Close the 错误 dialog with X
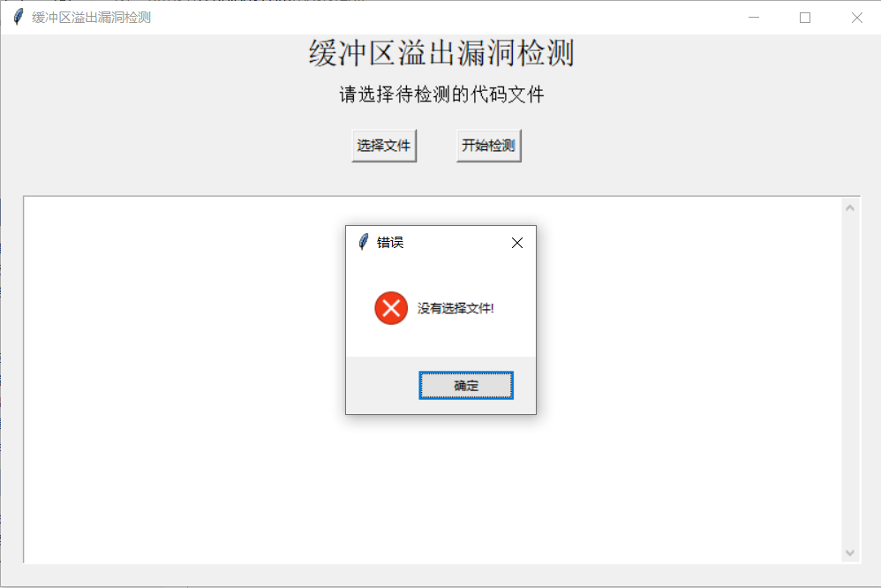The height and width of the screenshot is (588, 881). [x=517, y=243]
